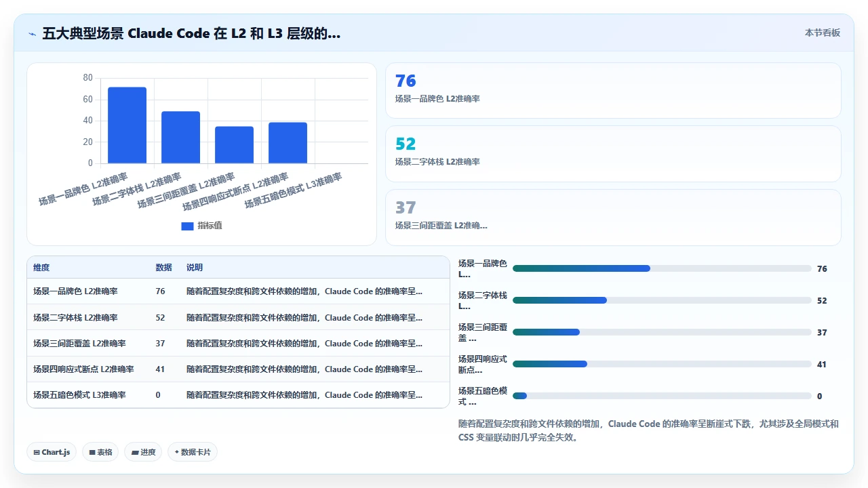The height and width of the screenshot is (488, 868).
Task: Select the 表格 tag chip
Action: click(x=100, y=452)
